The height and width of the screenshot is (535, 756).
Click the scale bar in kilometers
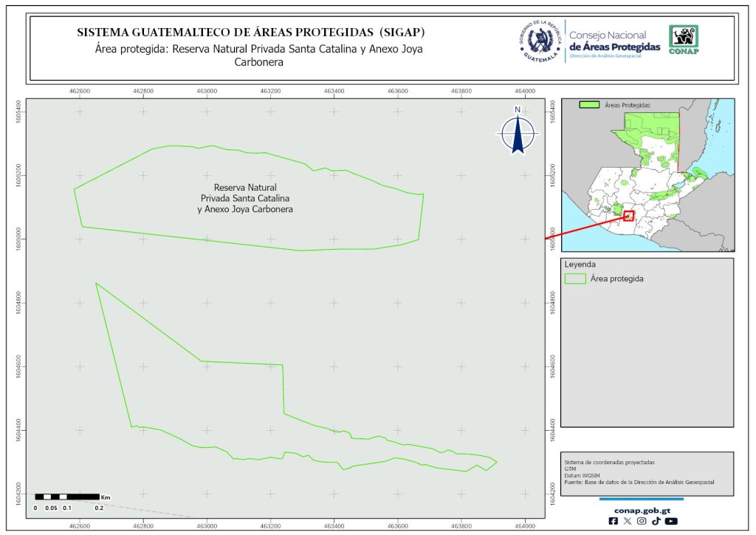(67, 497)
